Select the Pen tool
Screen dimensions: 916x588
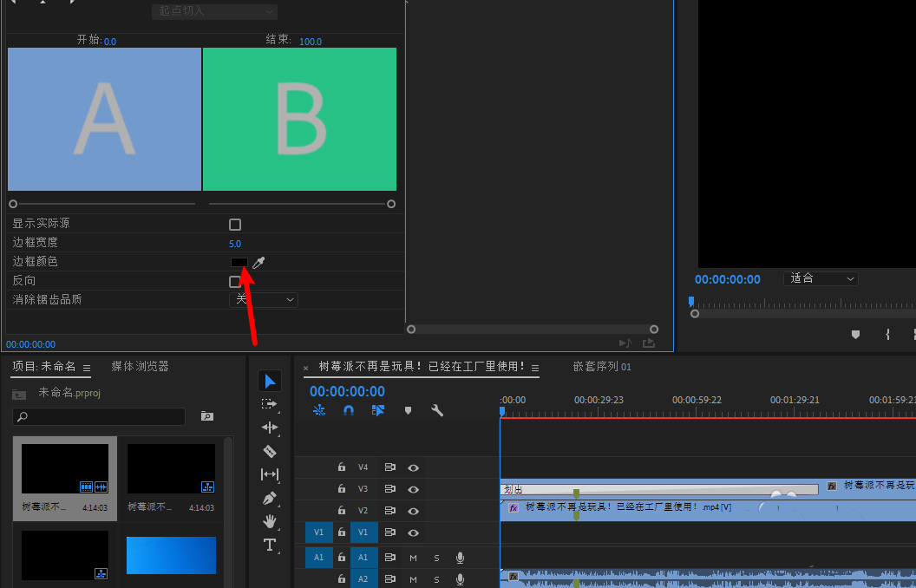coord(270,499)
